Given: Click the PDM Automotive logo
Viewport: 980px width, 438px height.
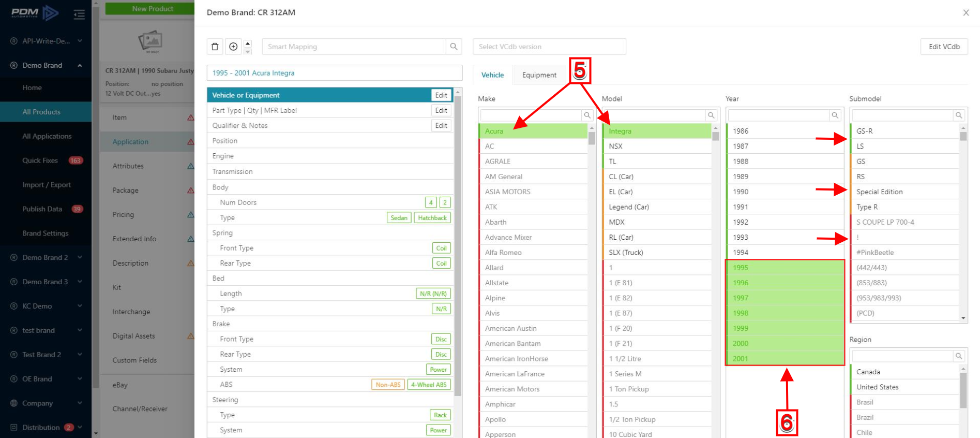Looking at the screenshot, I should 35,13.
